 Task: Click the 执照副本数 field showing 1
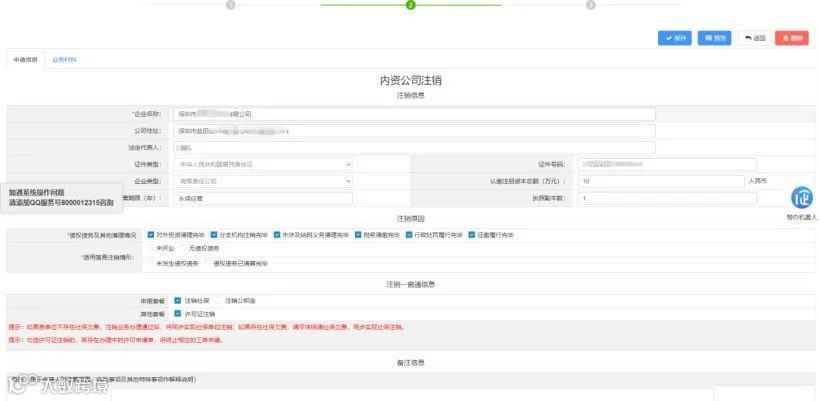coord(667,198)
